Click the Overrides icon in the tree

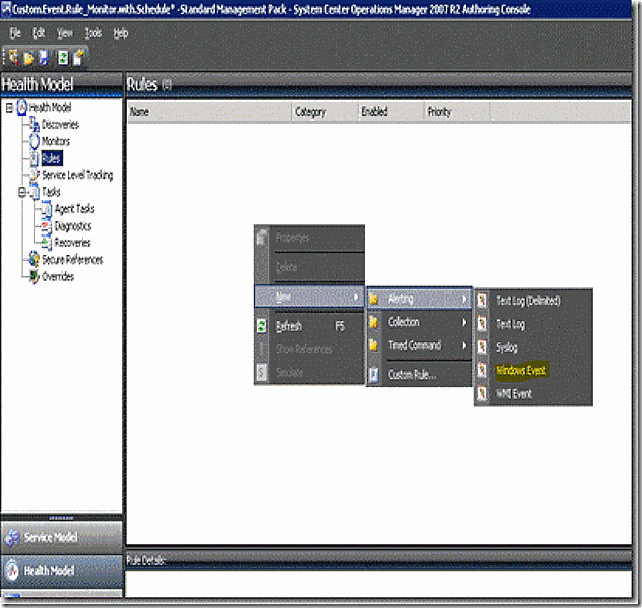(x=34, y=276)
